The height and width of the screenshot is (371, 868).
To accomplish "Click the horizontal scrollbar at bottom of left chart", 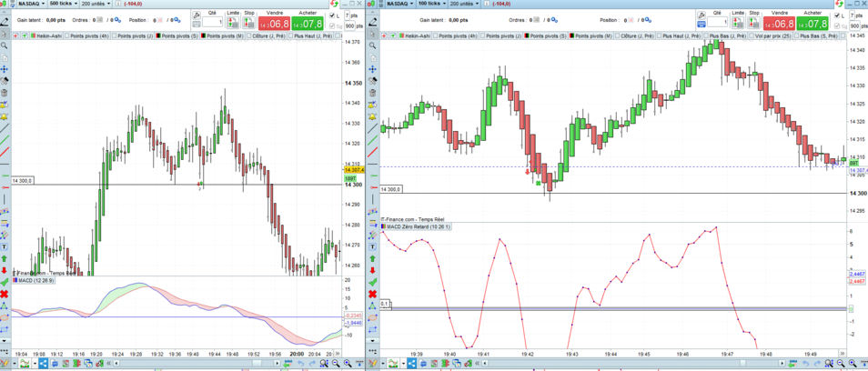I will tap(197, 363).
